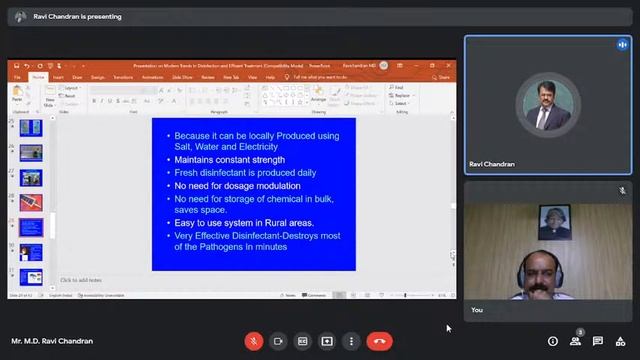
Task: Click 'Easy to use system in Rural areas' text
Action: [244, 223]
